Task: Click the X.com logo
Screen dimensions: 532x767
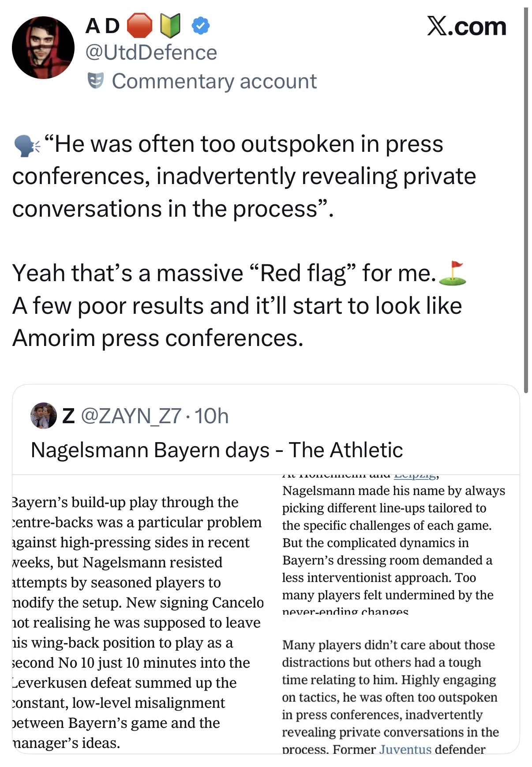Action: (x=466, y=26)
